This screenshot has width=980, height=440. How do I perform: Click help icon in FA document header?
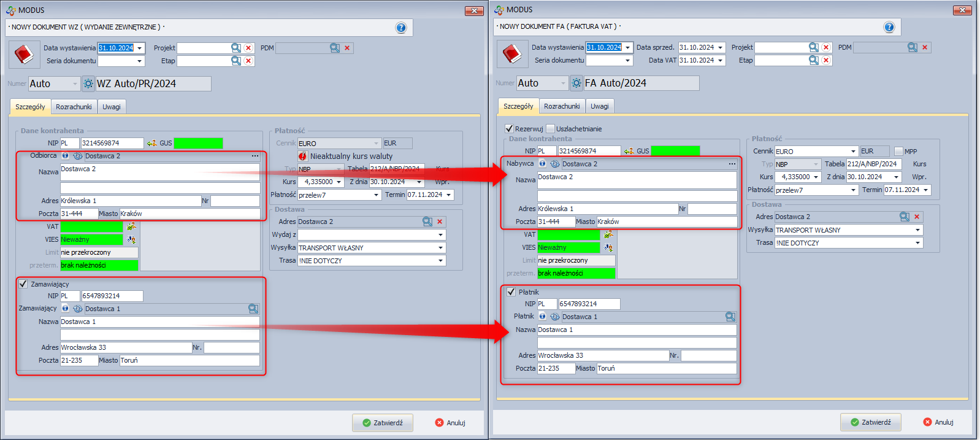pos(889,27)
